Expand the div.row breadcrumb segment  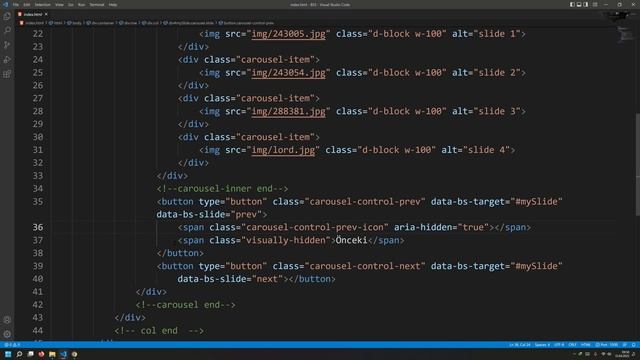click(x=129, y=23)
